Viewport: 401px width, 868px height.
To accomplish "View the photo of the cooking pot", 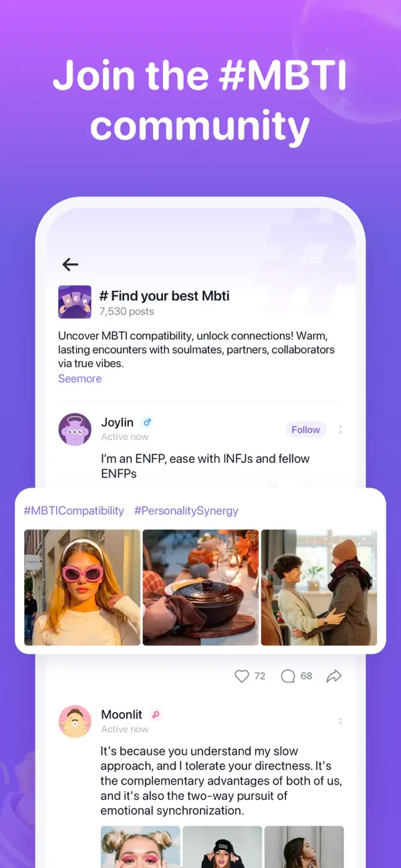I will click(x=200, y=587).
